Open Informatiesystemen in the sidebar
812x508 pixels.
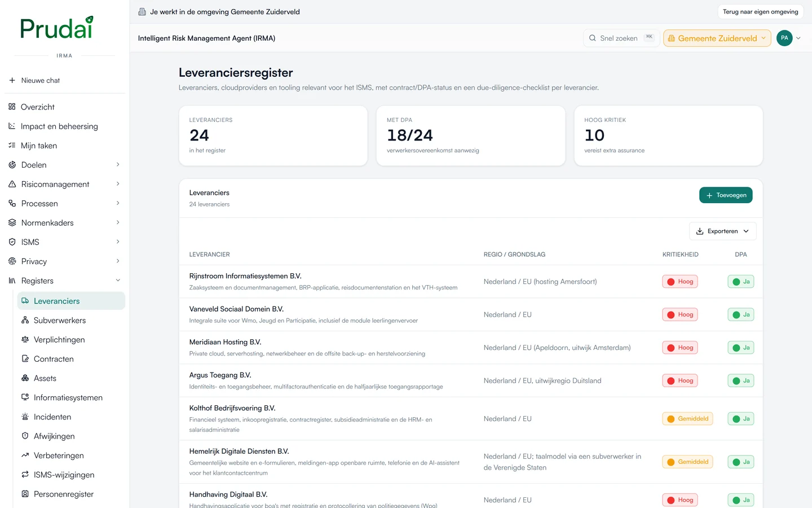click(71, 397)
